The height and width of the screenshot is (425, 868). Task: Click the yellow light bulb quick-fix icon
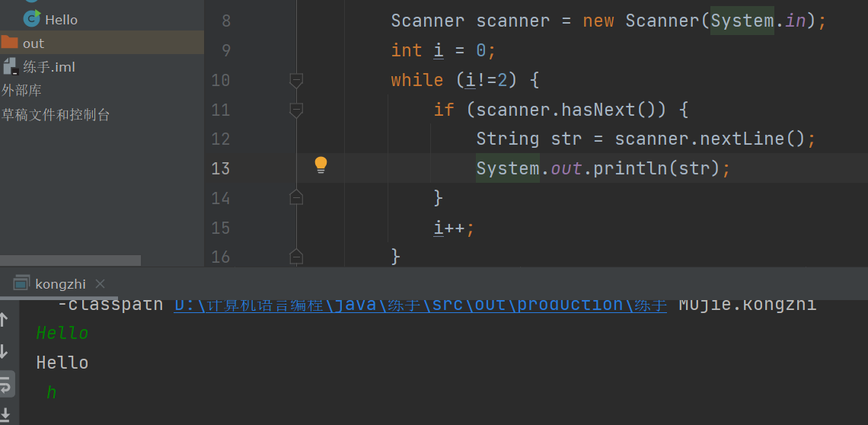click(321, 165)
